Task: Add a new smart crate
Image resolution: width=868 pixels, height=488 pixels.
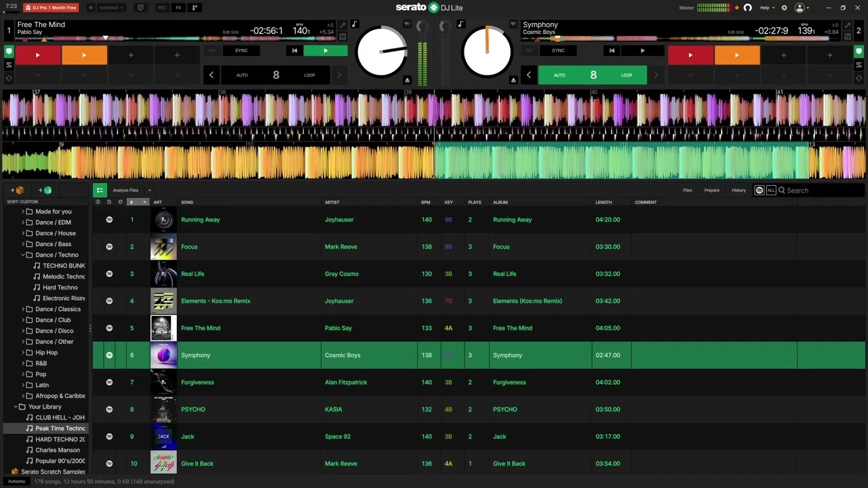Action: (x=45, y=190)
